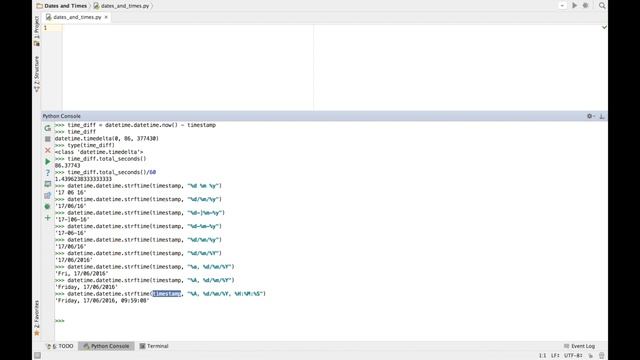Click the inspector icon in status bar
This screenshot has width=640, height=360.
[x=602, y=356]
